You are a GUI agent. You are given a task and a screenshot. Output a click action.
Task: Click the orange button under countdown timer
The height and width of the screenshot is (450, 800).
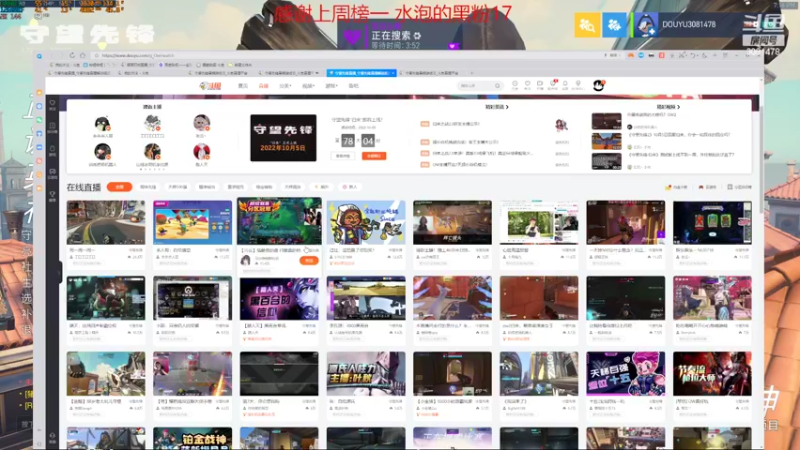[373, 156]
